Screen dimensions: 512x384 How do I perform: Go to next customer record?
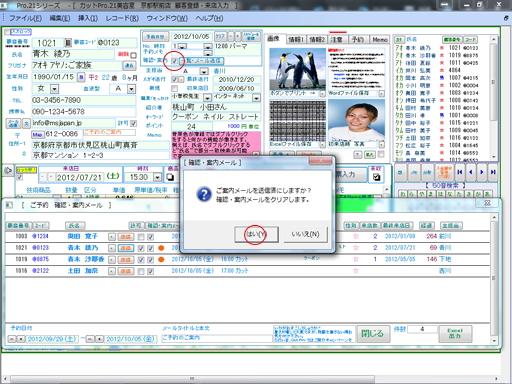tap(482, 172)
